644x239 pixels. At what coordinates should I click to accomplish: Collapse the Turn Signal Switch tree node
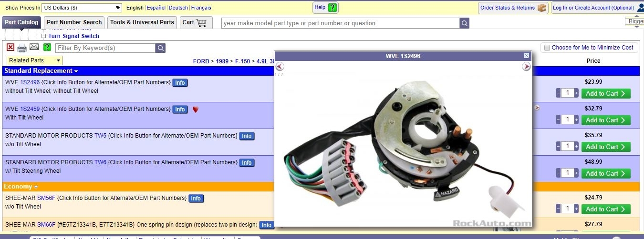coord(44,36)
